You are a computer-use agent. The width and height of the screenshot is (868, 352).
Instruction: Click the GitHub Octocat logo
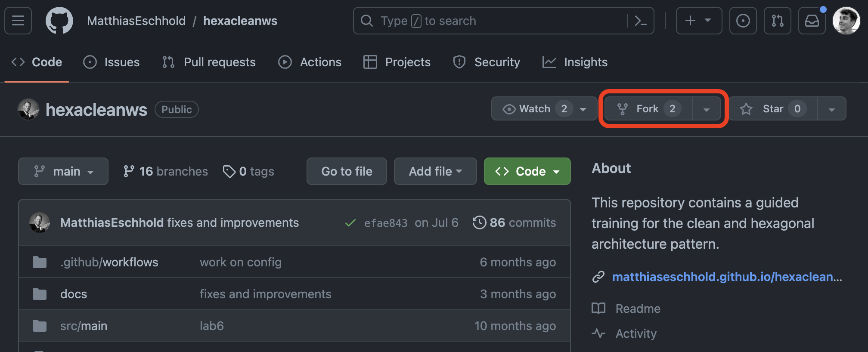click(59, 21)
